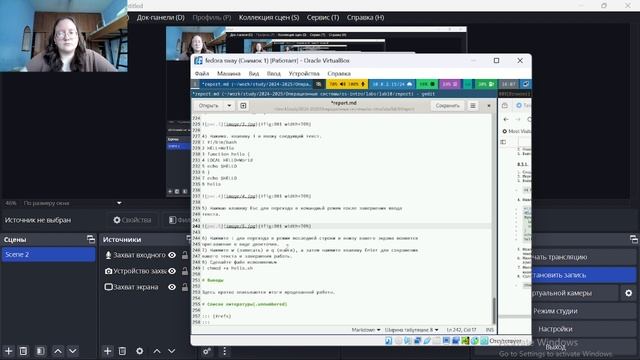Open the dropdown arrow next to 'Открыть'
The height and width of the screenshot is (360, 640).
229,106
